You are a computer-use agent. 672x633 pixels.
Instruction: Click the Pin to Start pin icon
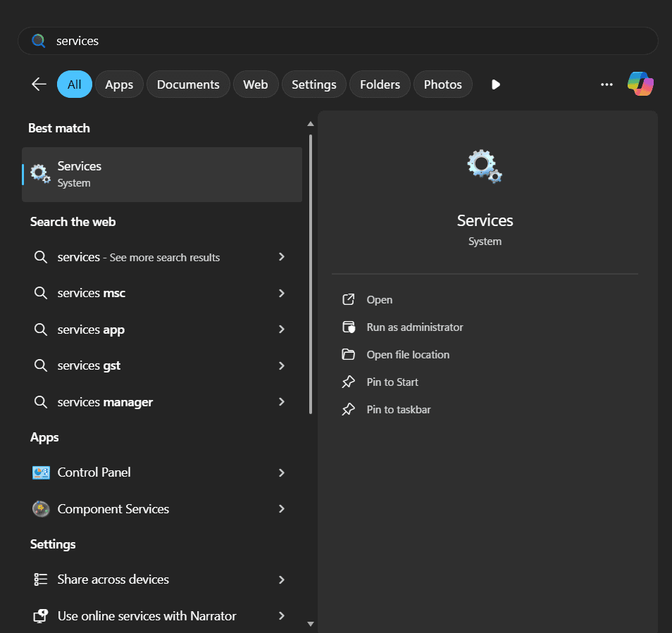click(348, 382)
